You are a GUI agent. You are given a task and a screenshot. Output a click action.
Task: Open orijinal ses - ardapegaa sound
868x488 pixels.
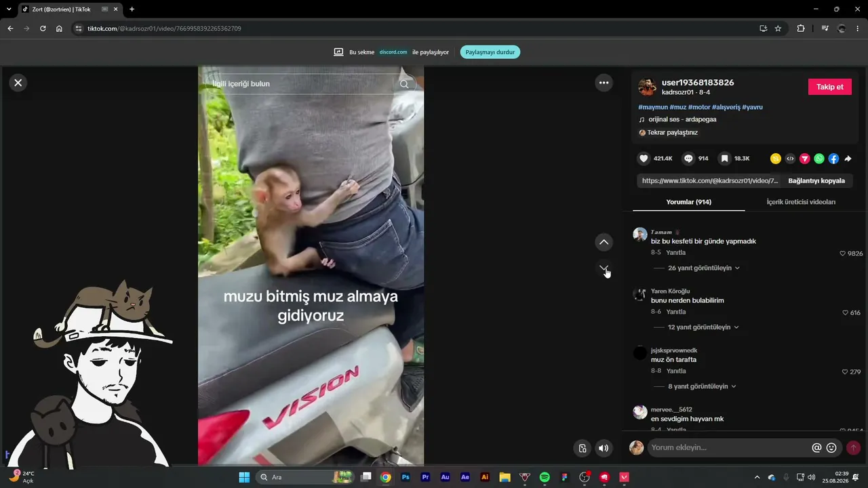point(682,119)
